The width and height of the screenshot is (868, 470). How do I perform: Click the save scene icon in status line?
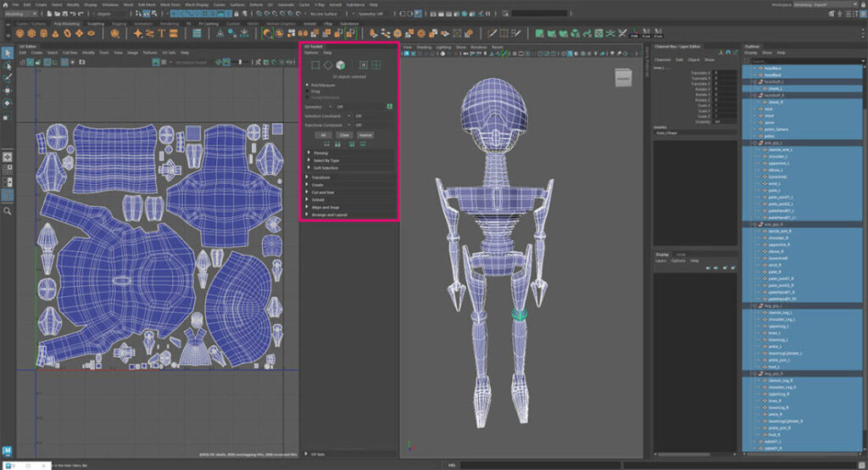click(64, 14)
